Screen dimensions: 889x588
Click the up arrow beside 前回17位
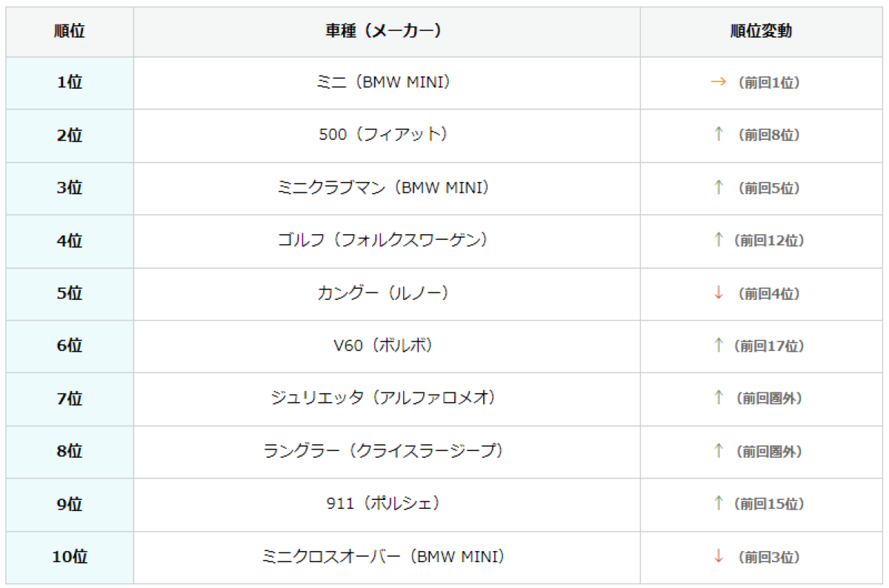718,345
